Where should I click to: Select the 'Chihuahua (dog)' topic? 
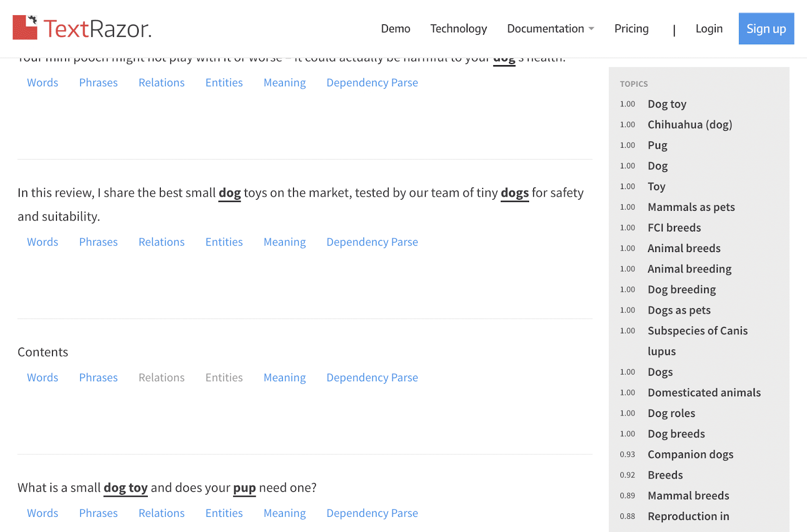[689, 125]
